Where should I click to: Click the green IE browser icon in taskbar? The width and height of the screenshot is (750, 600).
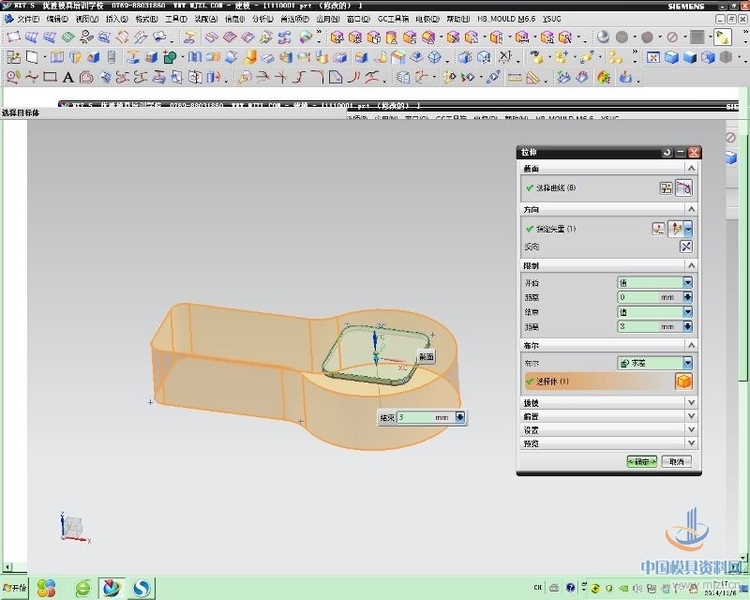[83, 588]
